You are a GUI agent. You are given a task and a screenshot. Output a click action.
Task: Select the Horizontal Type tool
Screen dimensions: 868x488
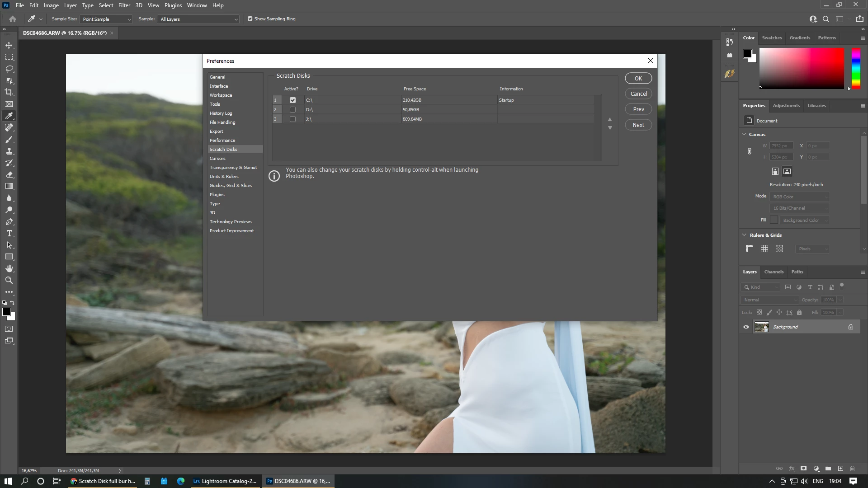pyautogui.click(x=9, y=234)
